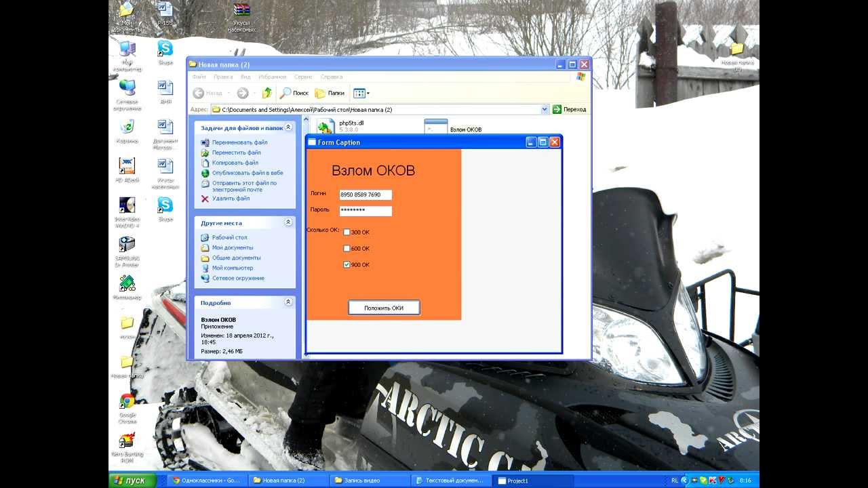The height and width of the screenshot is (488, 868).
Task: Expand hidden tray icons arrow
Action: pos(684,481)
